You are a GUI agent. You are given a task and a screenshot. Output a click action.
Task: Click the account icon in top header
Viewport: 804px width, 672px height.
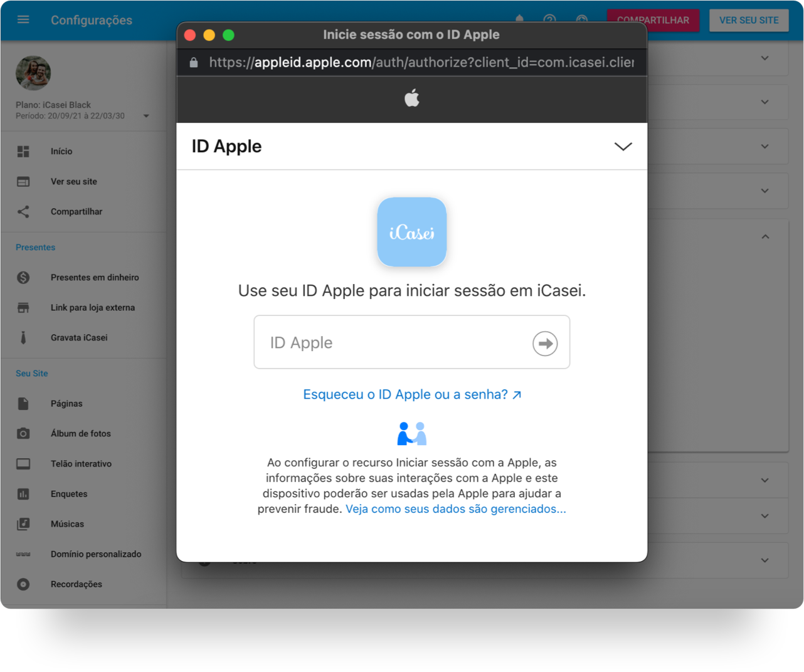582,19
